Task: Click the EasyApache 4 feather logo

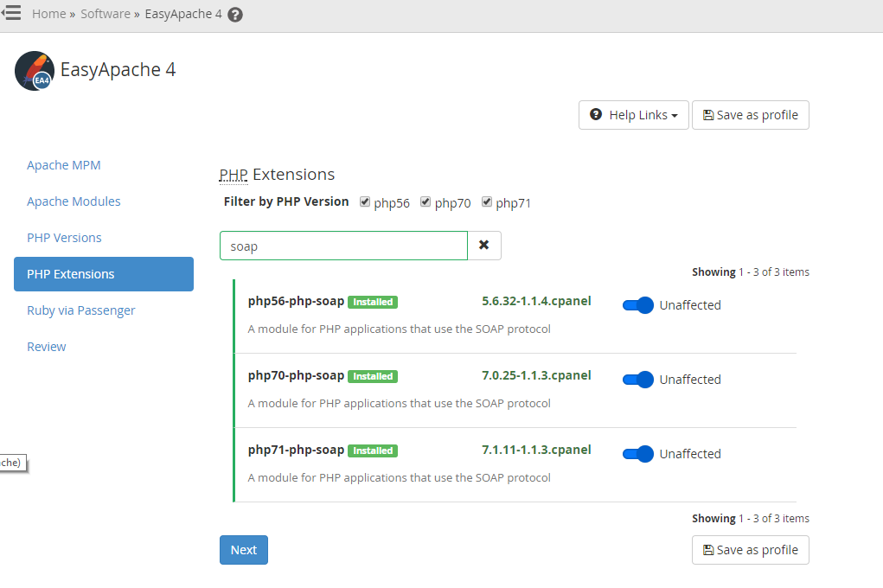Action: click(35, 71)
